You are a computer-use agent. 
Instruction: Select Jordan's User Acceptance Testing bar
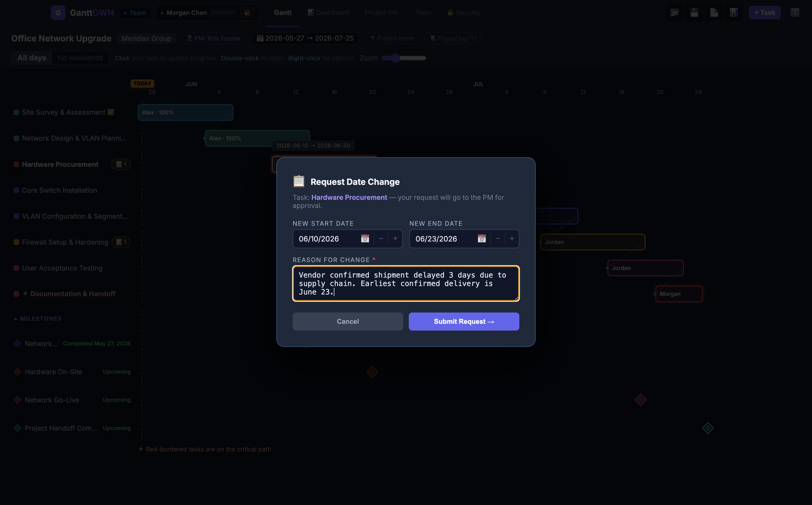click(646, 268)
